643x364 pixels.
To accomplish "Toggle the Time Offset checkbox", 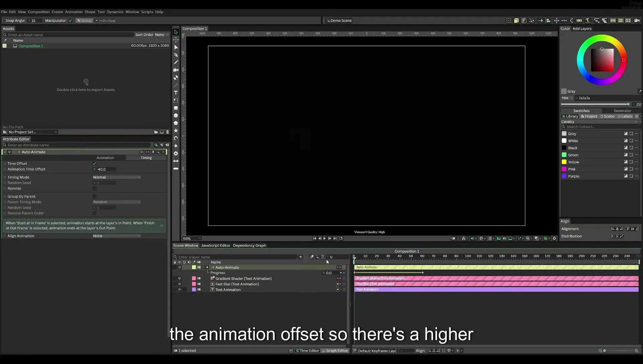I will (x=94, y=164).
